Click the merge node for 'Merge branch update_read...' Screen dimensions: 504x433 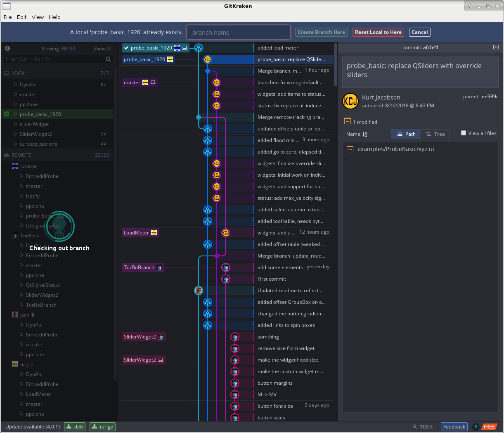tap(217, 256)
